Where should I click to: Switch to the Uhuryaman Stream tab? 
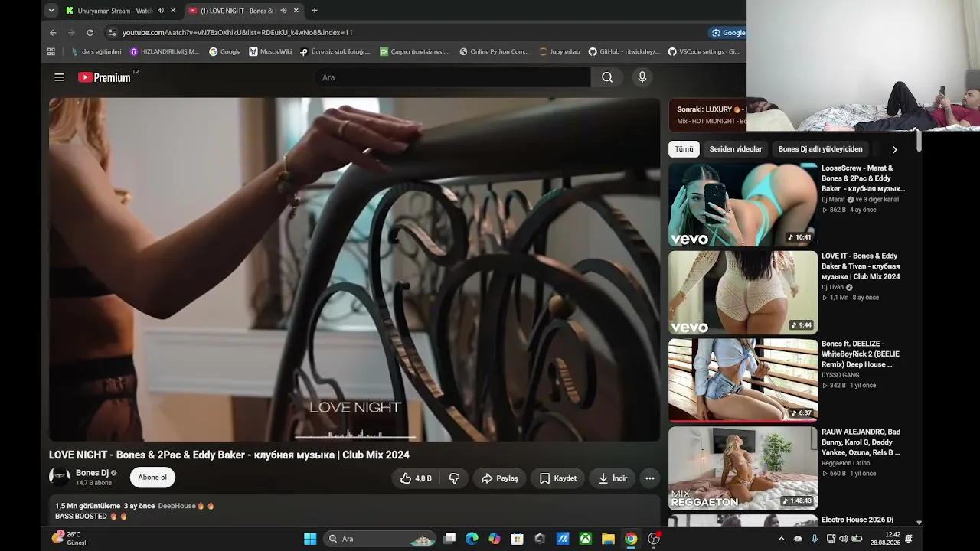pos(115,11)
